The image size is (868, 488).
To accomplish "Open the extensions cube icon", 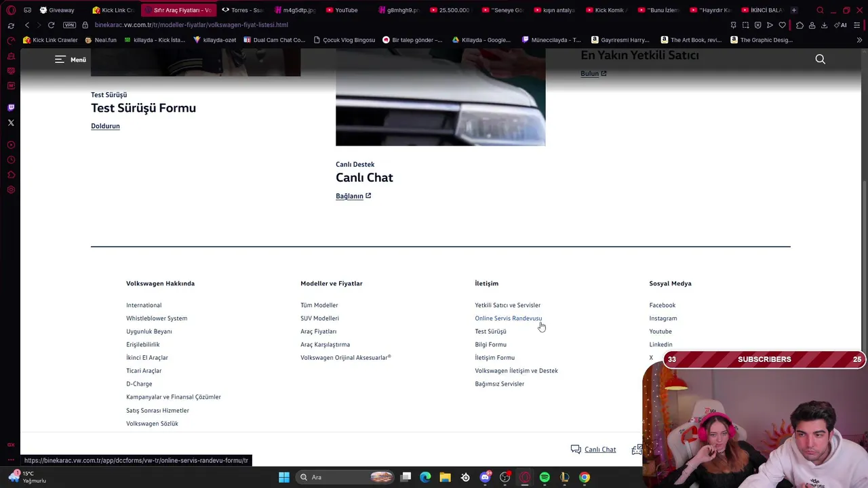I will click(x=800, y=25).
